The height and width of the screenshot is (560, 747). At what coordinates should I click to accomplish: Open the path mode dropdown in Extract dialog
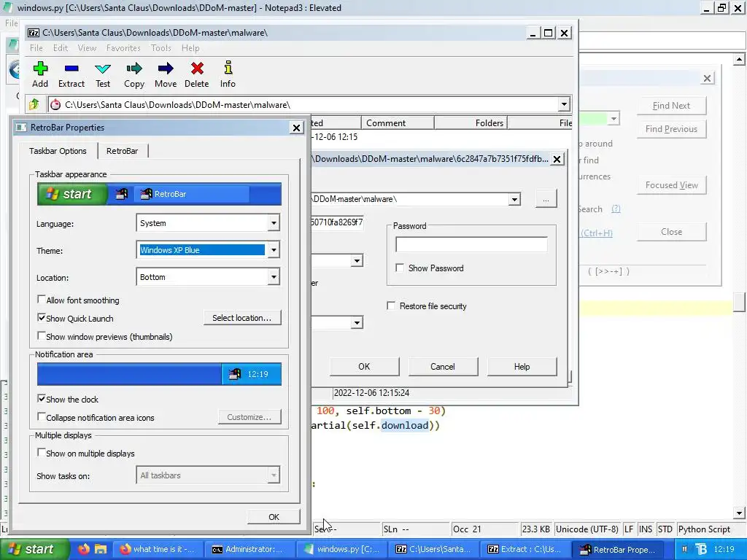357,260
